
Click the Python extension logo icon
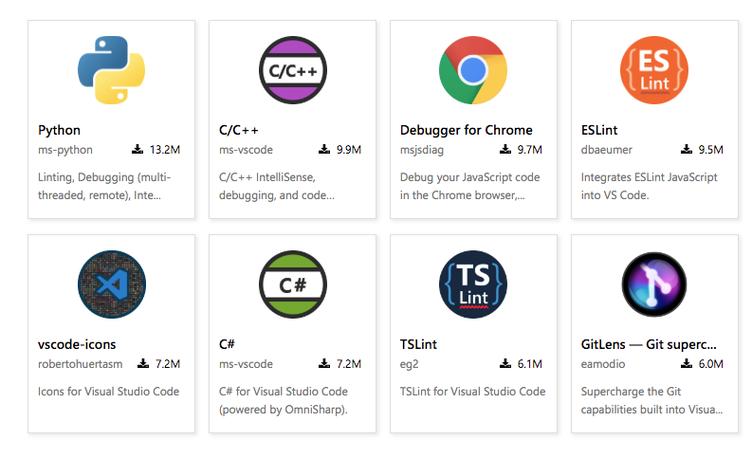(111, 70)
